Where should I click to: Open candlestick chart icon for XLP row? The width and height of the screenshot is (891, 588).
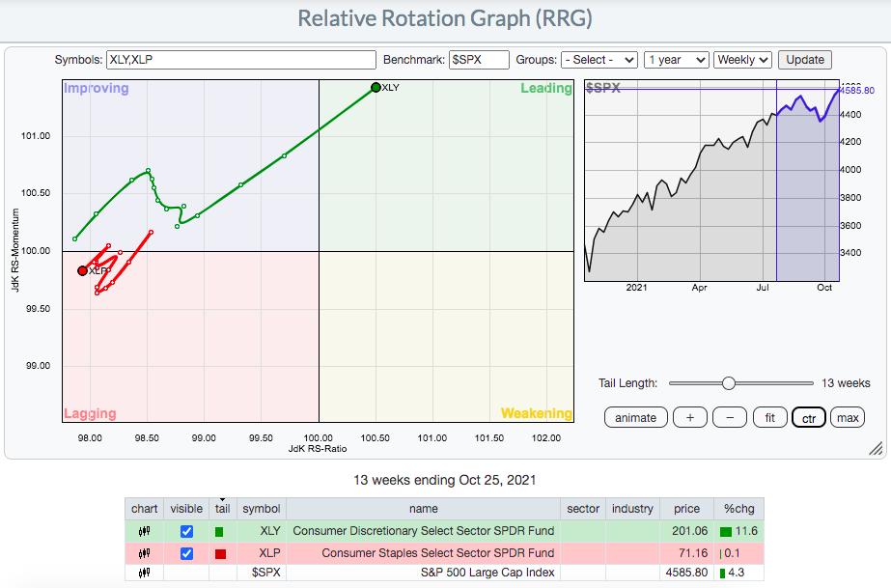pyautogui.click(x=145, y=553)
